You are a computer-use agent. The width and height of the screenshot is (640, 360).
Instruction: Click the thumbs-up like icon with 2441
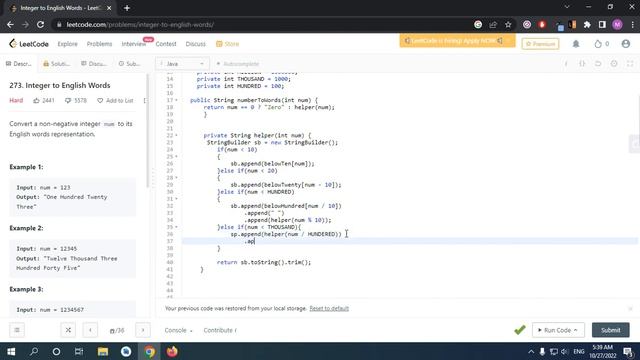(37, 100)
